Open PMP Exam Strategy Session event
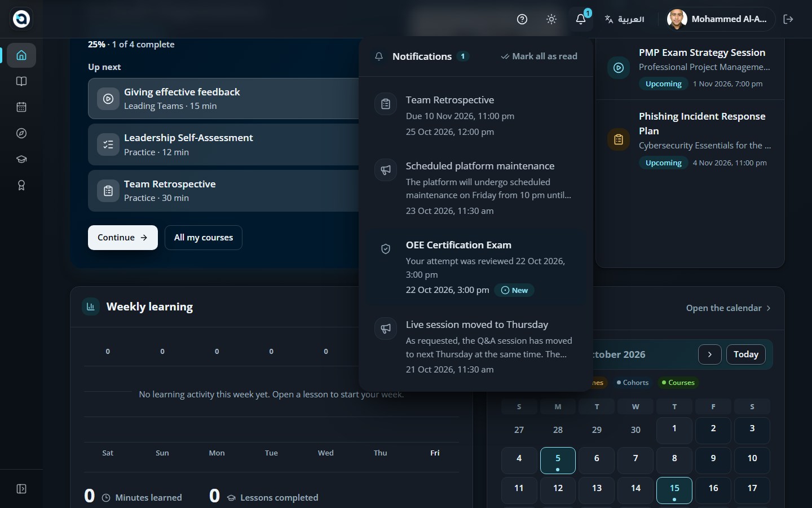The height and width of the screenshot is (508, 812). click(690, 68)
